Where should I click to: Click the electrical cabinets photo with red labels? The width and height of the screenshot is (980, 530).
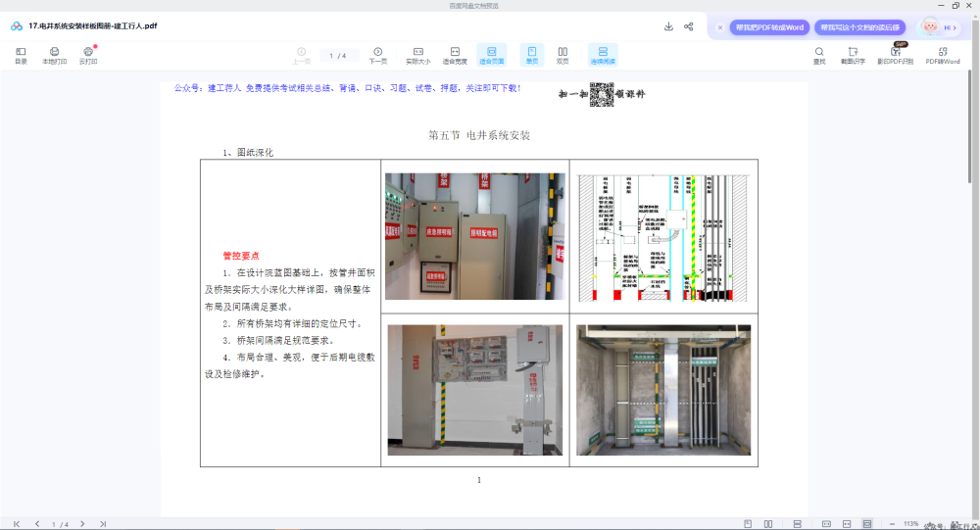475,236
